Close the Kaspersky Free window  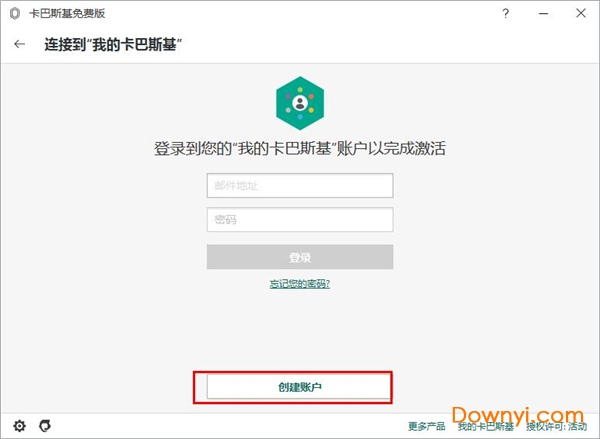pyautogui.click(x=581, y=13)
